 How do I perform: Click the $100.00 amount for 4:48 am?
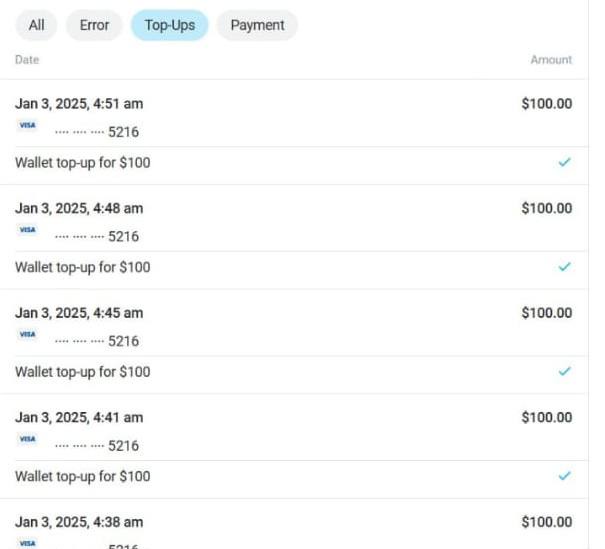point(547,208)
